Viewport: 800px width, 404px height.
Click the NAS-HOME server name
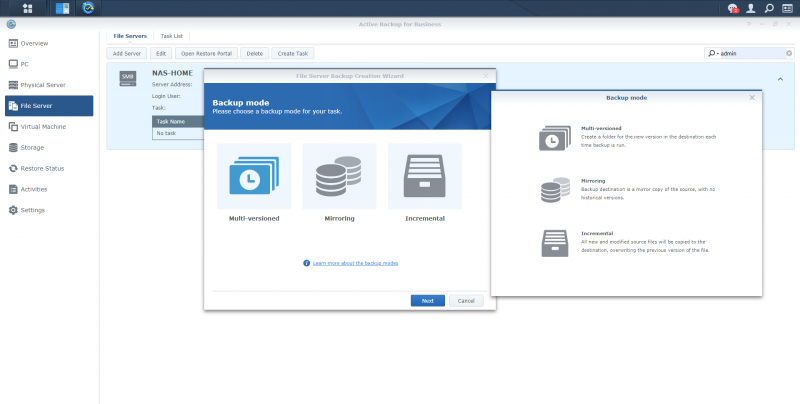click(x=172, y=73)
